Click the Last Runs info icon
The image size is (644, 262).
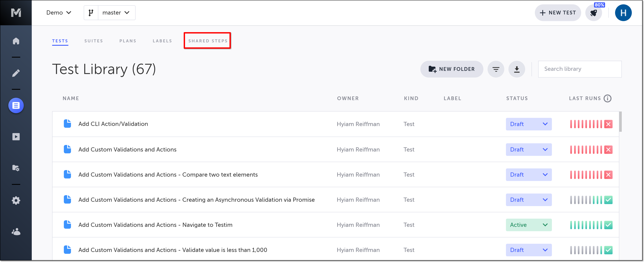607,98
